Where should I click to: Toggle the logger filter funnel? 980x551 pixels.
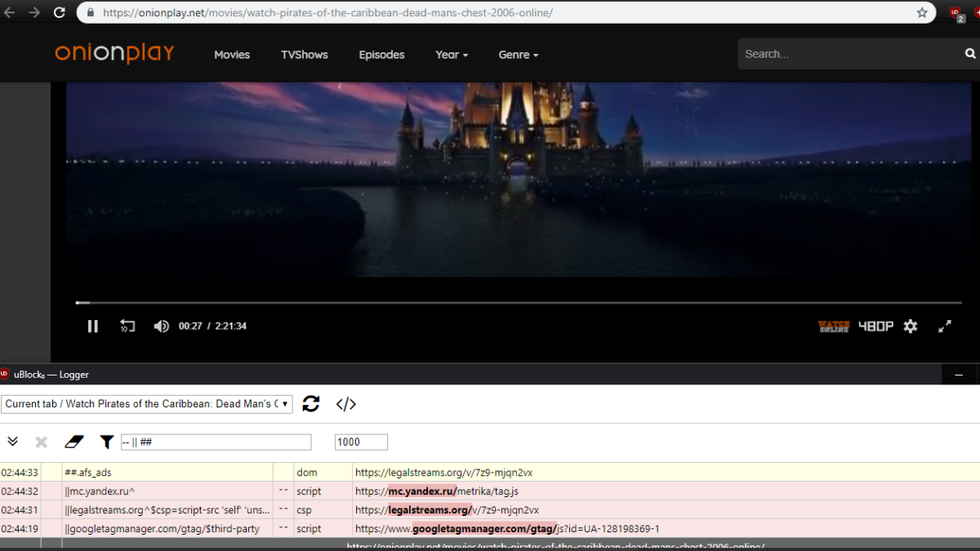pyautogui.click(x=106, y=442)
